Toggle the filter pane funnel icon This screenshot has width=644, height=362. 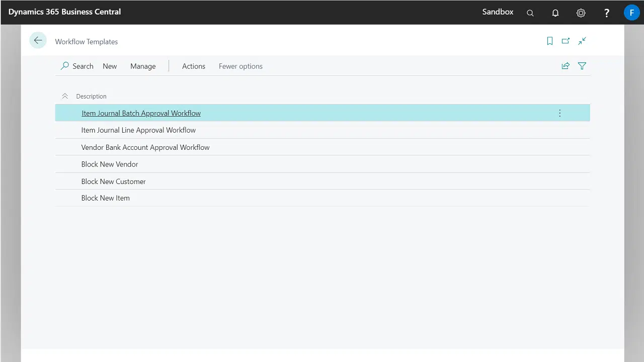[582, 66]
